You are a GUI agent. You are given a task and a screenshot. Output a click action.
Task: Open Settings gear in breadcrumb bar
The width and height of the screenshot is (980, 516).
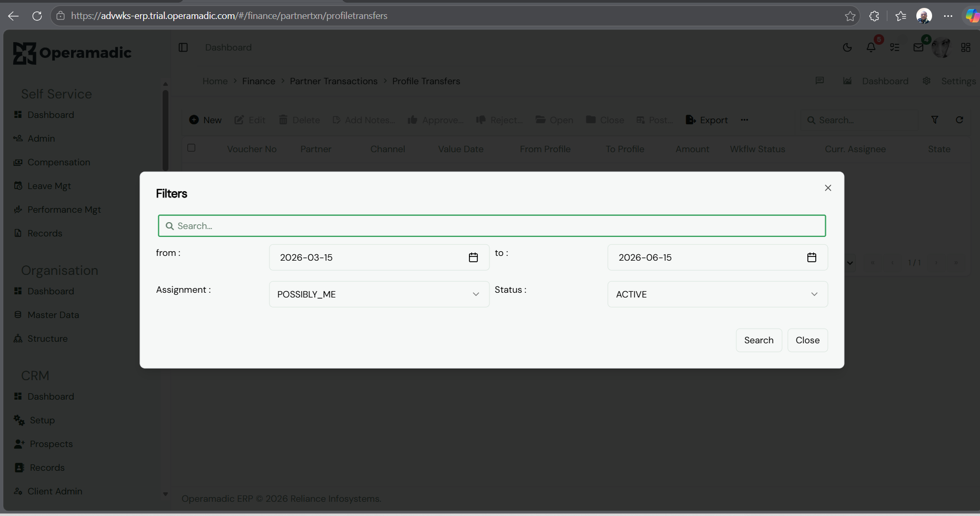point(949,81)
